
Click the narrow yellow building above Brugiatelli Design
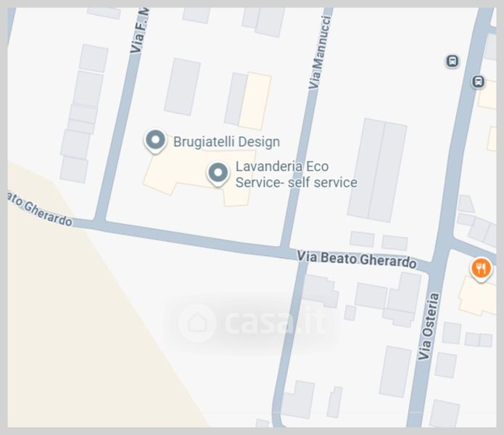pyautogui.click(x=255, y=101)
